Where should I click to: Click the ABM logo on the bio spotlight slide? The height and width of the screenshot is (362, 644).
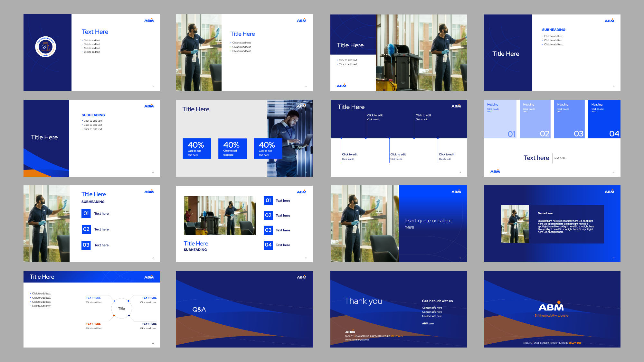point(610,191)
